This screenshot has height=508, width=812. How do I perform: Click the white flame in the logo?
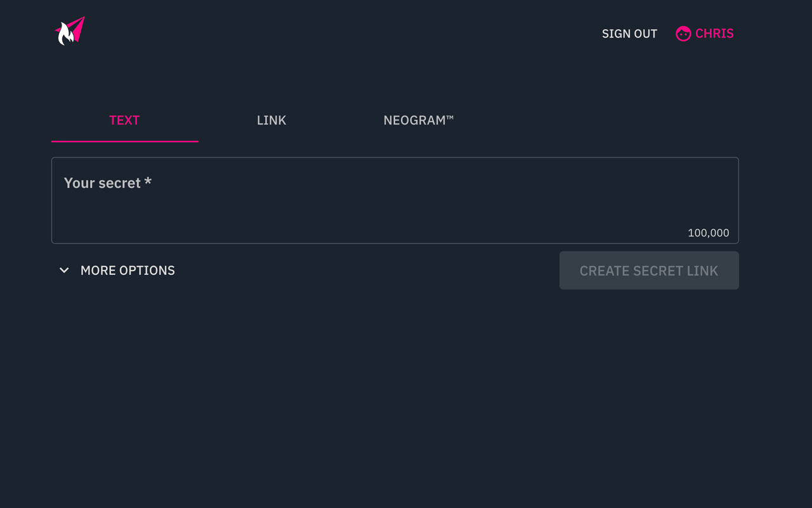coord(65,36)
